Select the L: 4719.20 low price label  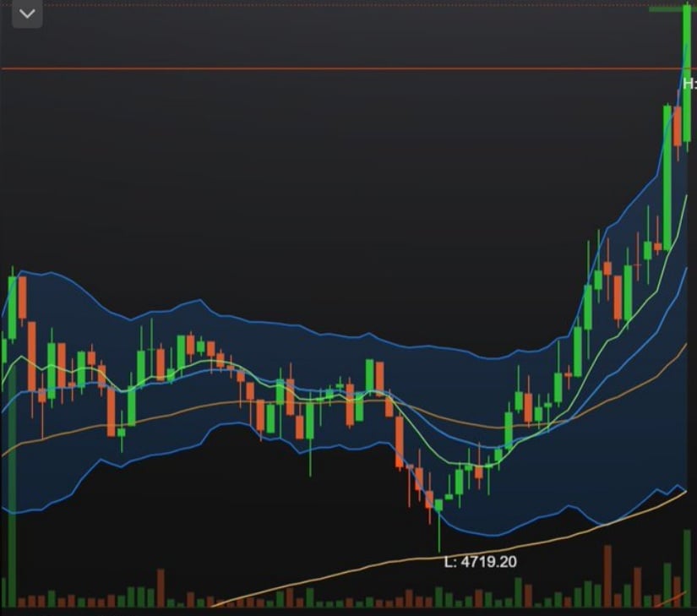pos(481,562)
